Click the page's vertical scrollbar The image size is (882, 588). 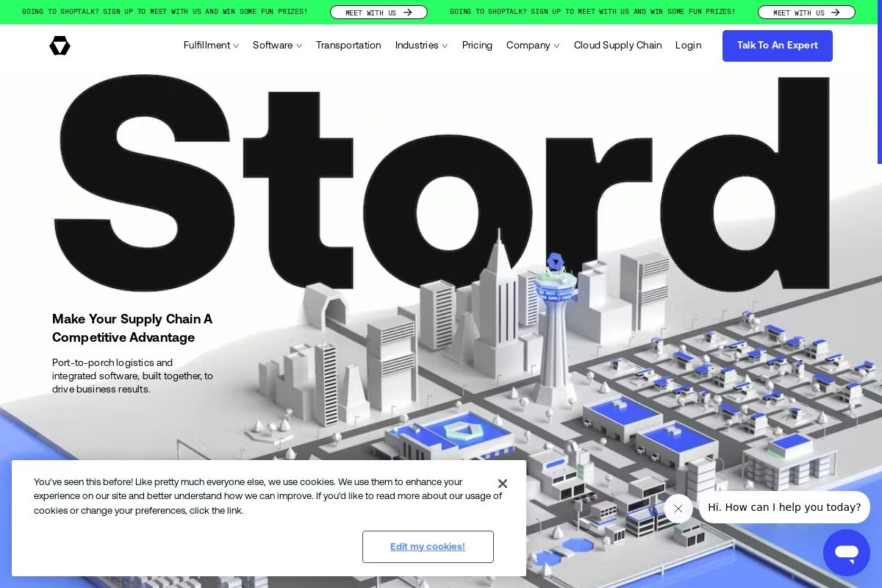(x=880, y=82)
